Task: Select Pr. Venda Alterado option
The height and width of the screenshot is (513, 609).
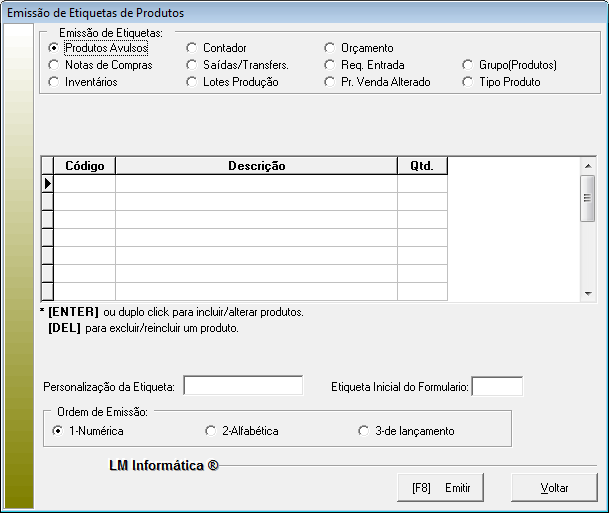Action: 331,82
